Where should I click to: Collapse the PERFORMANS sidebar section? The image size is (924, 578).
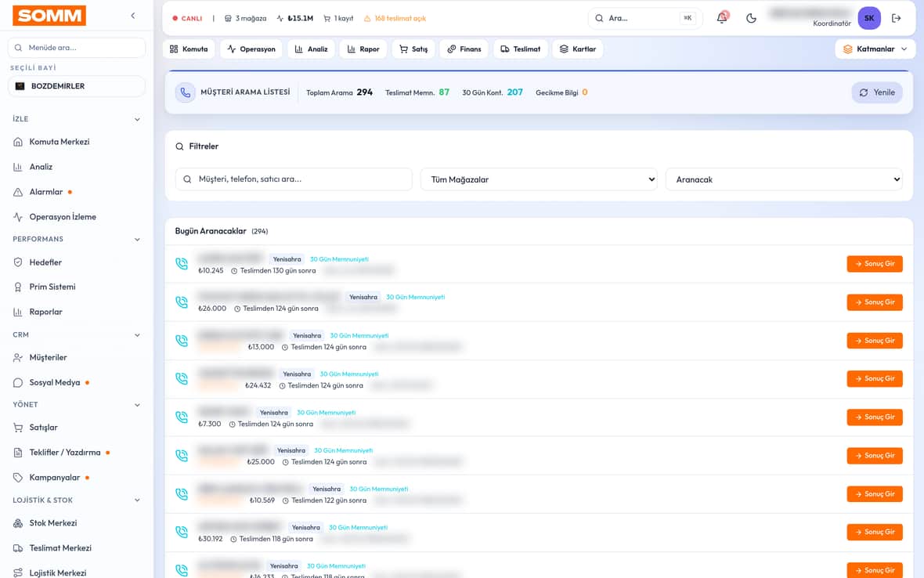(137, 240)
